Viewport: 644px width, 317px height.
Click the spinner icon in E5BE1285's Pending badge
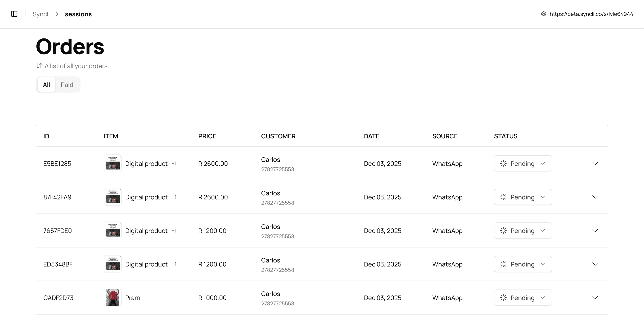click(503, 163)
